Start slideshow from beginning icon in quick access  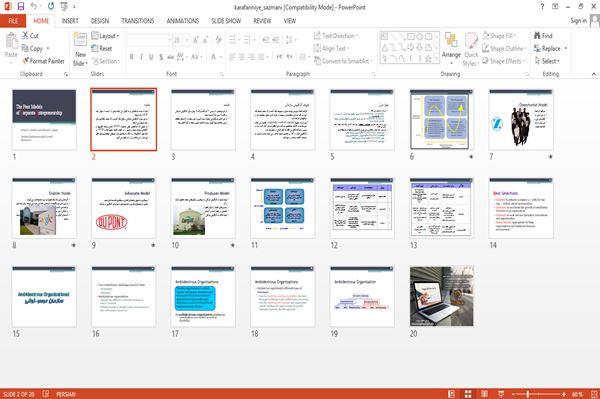click(x=64, y=7)
